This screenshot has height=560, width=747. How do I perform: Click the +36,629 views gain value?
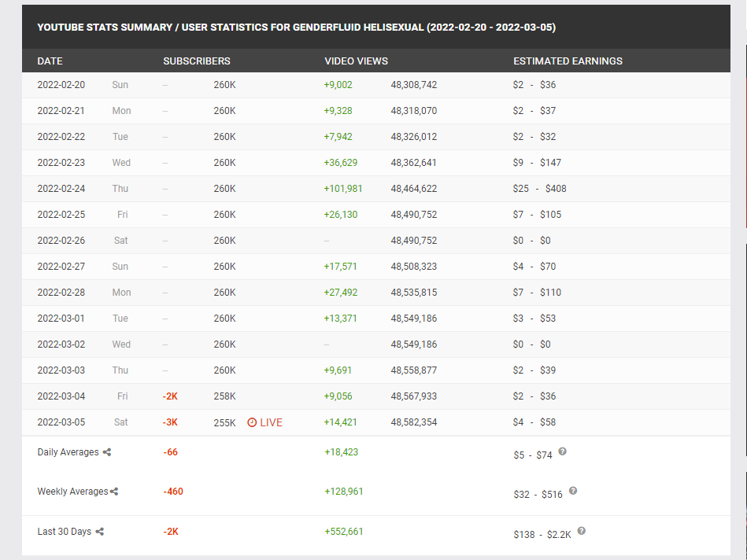point(341,162)
